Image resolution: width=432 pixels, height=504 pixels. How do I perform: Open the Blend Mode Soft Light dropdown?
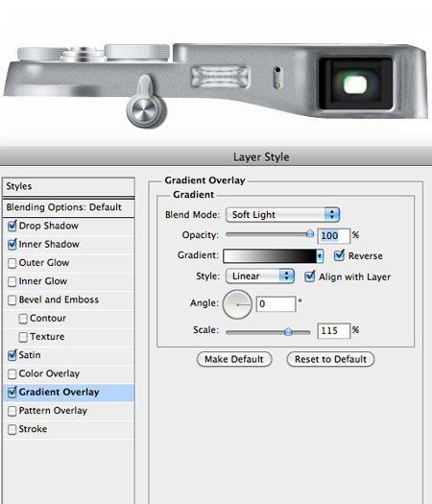pos(282,215)
